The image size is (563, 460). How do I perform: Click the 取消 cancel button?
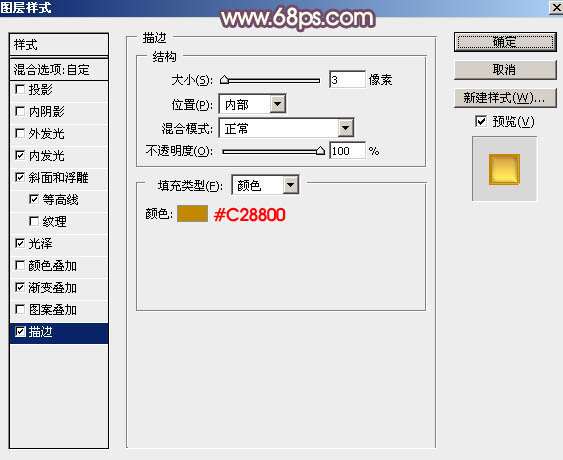tap(505, 70)
